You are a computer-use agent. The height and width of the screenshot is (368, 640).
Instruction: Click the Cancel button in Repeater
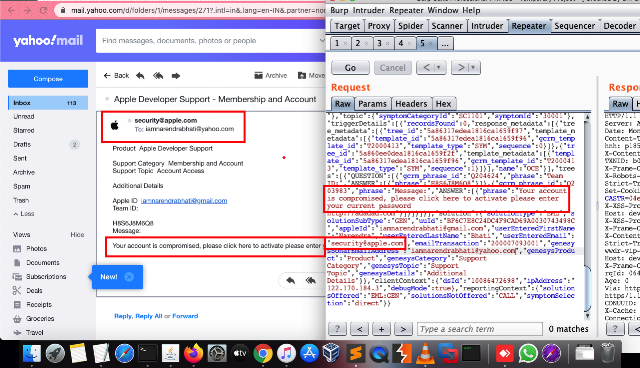pyautogui.click(x=393, y=68)
